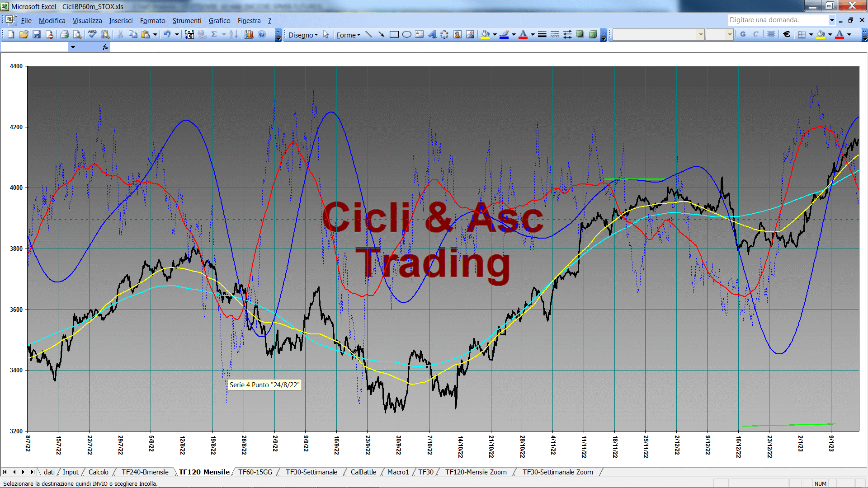The height and width of the screenshot is (488, 868).
Task: Toggle Italic (C) formatting
Action: click(756, 34)
